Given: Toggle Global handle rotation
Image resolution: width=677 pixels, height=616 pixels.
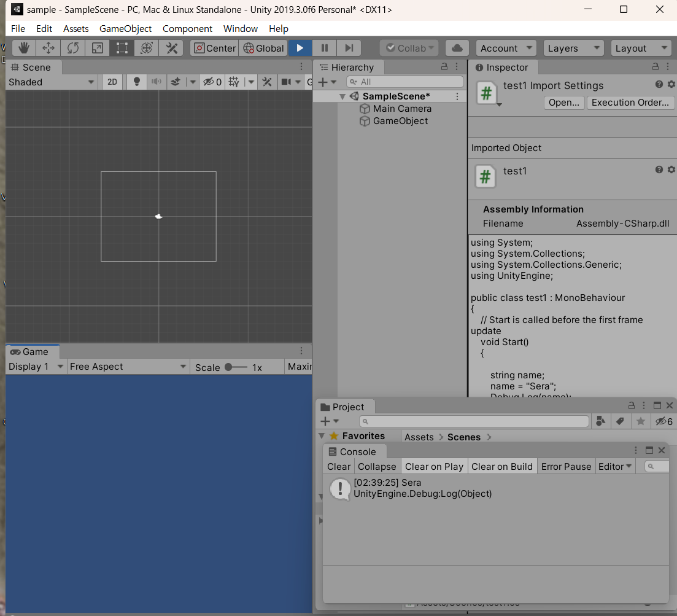Looking at the screenshot, I should pos(263,48).
